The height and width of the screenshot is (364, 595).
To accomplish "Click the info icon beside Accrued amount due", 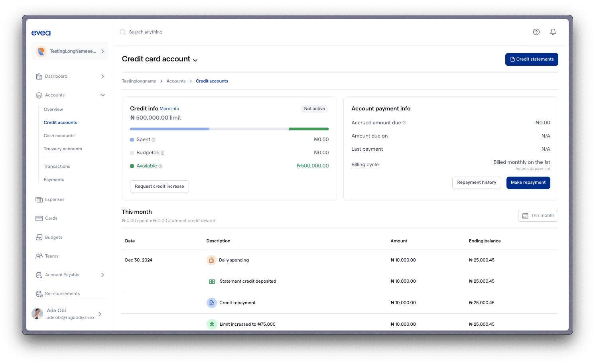I will coord(405,123).
